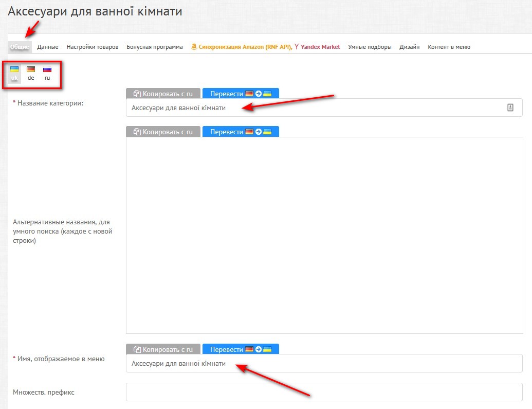The height and width of the screenshot is (409, 532).
Task: Click the Множеств. префикс input field
Action: [x=324, y=392]
